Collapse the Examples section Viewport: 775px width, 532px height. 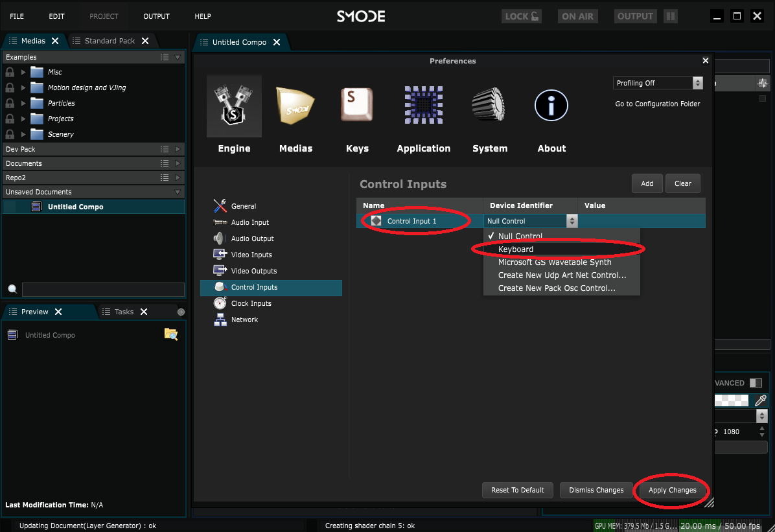(x=178, y=58)
